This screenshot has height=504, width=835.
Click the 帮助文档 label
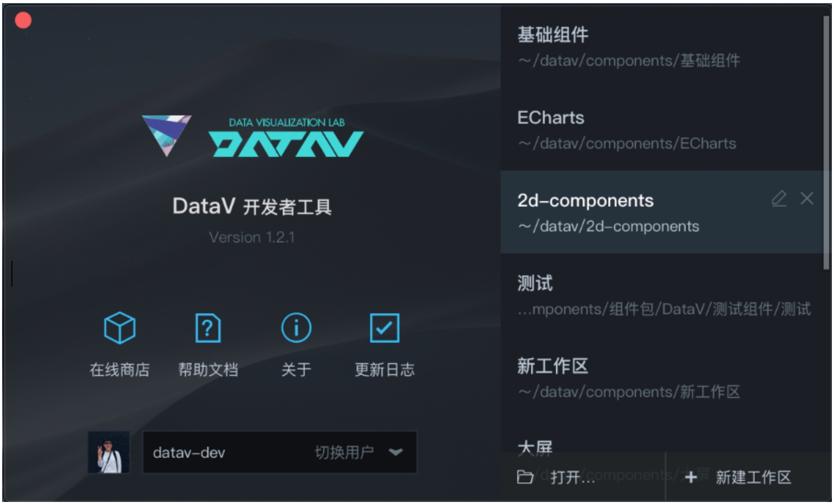[208, 369]
